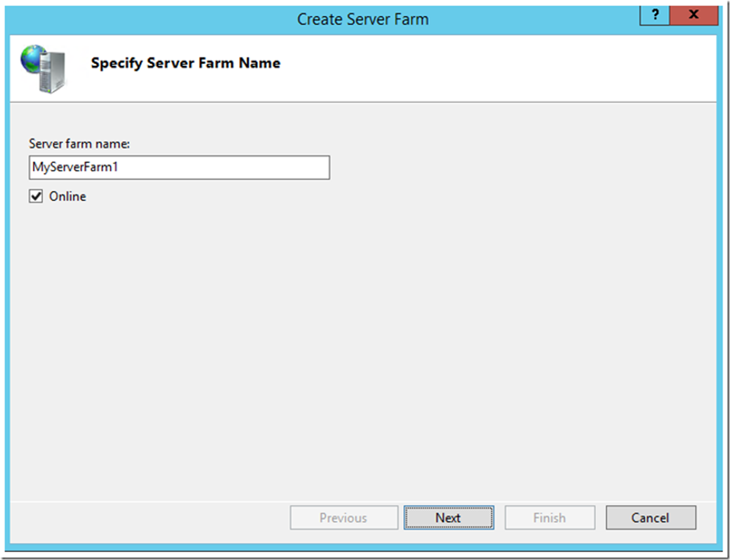Click the grayed-out Previous button
Screen dimensions: 730x560
343,518
